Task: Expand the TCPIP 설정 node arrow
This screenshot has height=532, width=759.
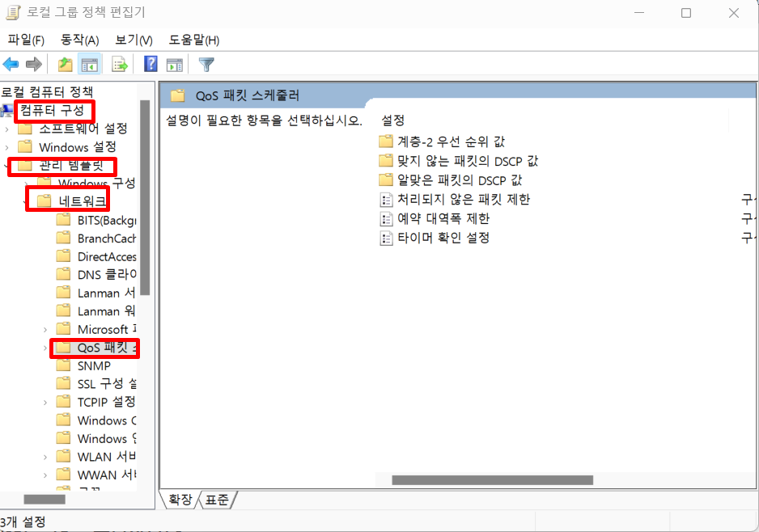Action: click(45, 403)
